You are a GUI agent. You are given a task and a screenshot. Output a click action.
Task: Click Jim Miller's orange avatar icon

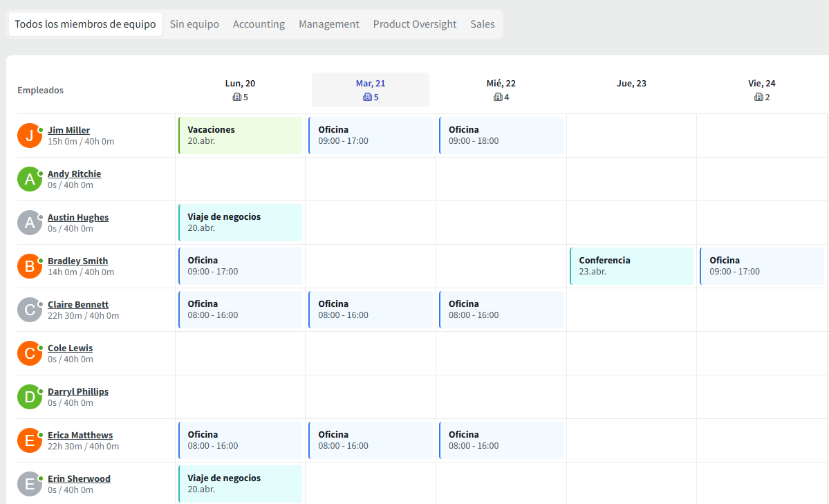pos(30,136)
